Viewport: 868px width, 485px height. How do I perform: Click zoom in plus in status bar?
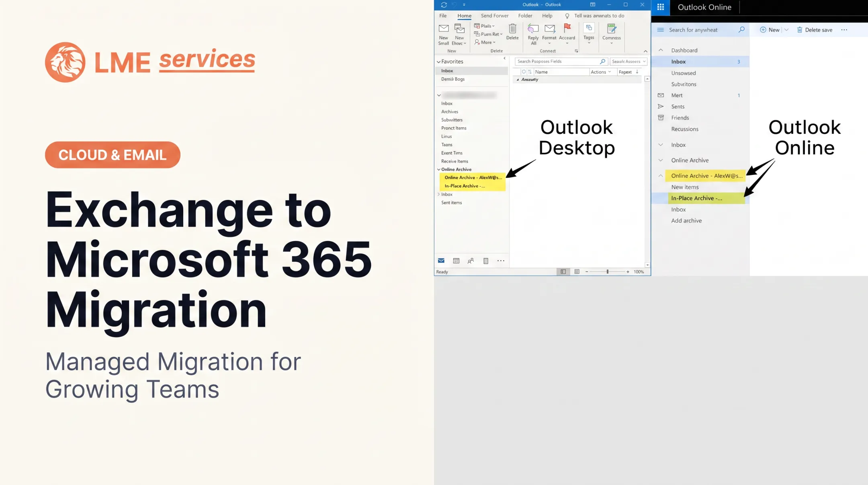click(628, 272)
